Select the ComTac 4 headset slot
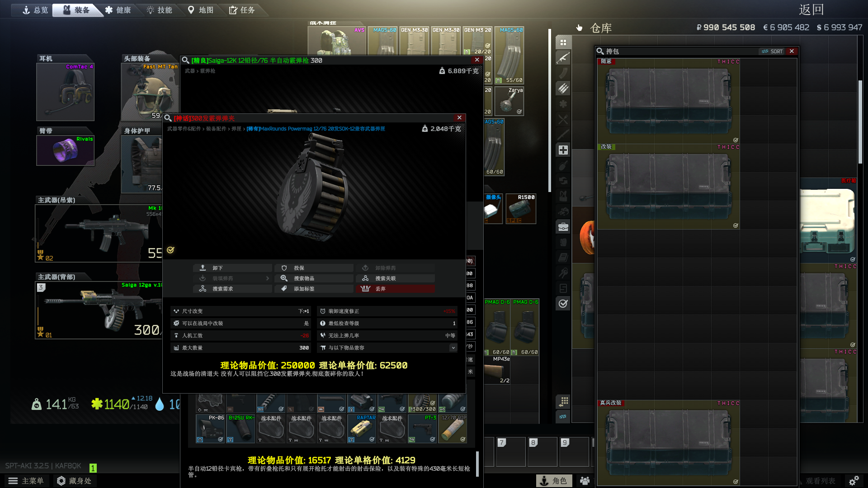 (x=66, y=92)
